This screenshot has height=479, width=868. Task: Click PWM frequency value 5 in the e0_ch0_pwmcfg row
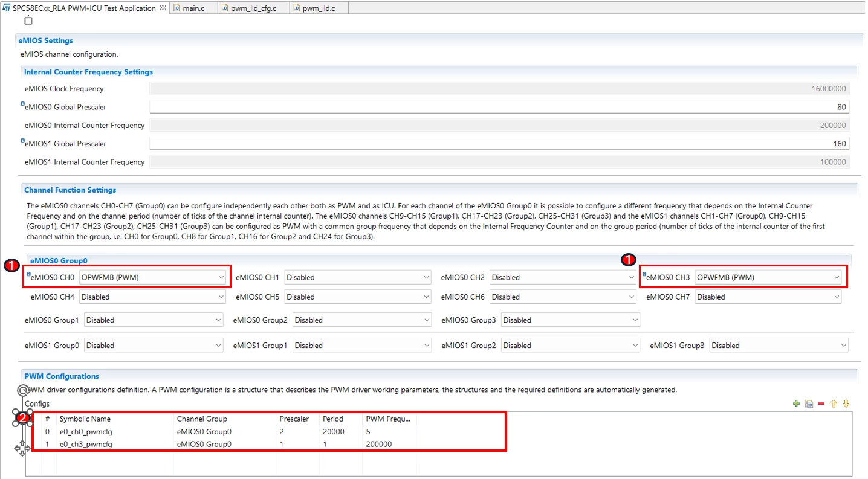(x=368, y=432)
